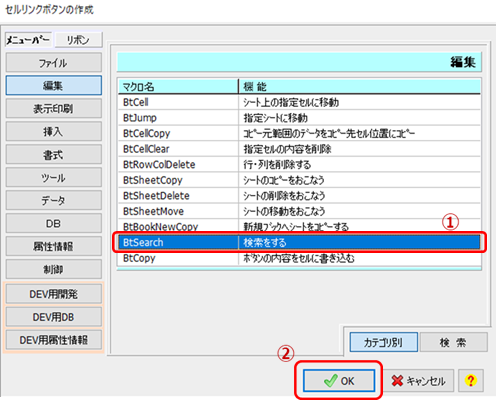The height and width of the screenshot is (400, 496).
Task: Select the 編集 category button
Action: 53,85
